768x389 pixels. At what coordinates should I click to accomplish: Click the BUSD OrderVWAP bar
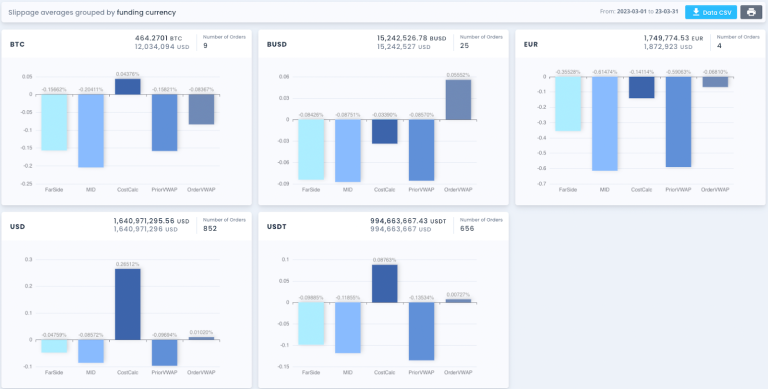click(458, 99)
